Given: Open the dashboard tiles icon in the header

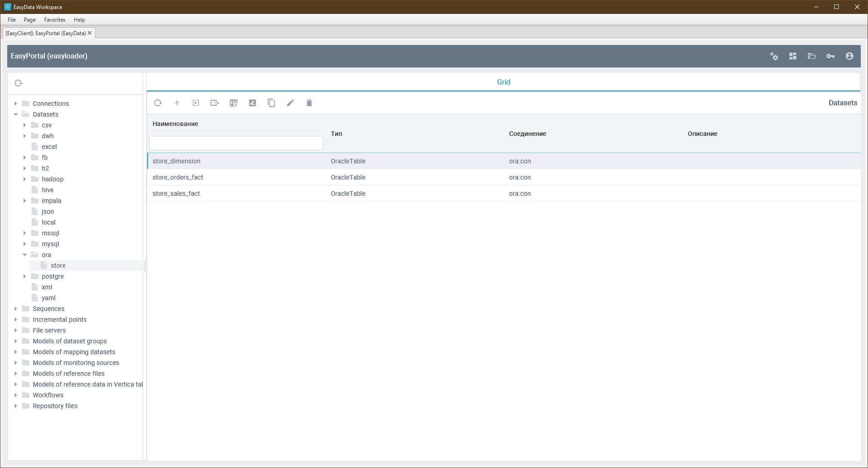Looking at the screenshot, I should [793, 56].
